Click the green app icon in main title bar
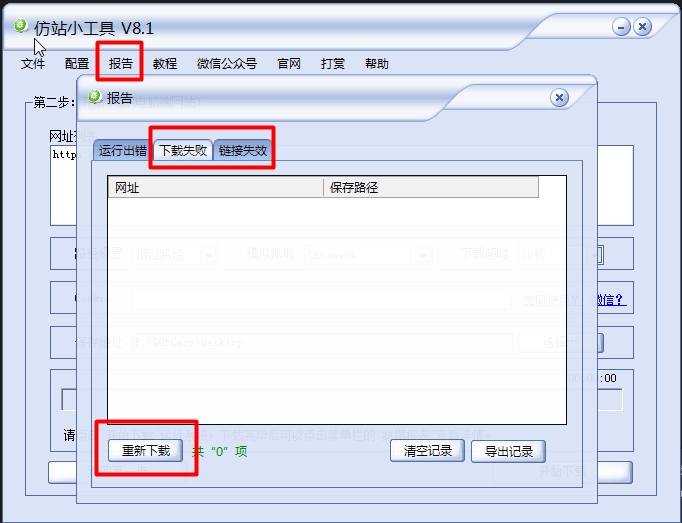682x523 pixels. click(20, 26)
